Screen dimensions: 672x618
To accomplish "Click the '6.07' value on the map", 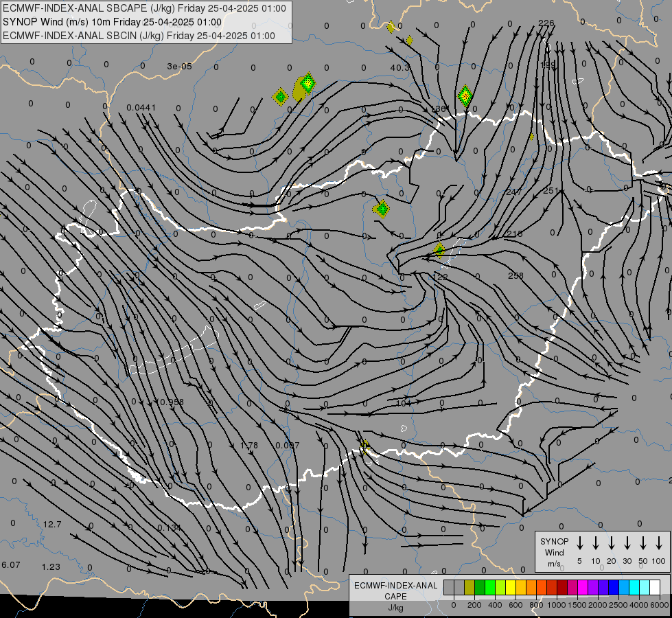I will [x=11, y=565].
